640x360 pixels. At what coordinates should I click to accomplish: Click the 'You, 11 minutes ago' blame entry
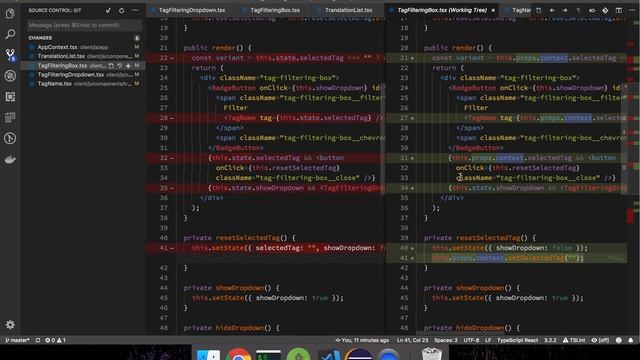click(362, 340)
